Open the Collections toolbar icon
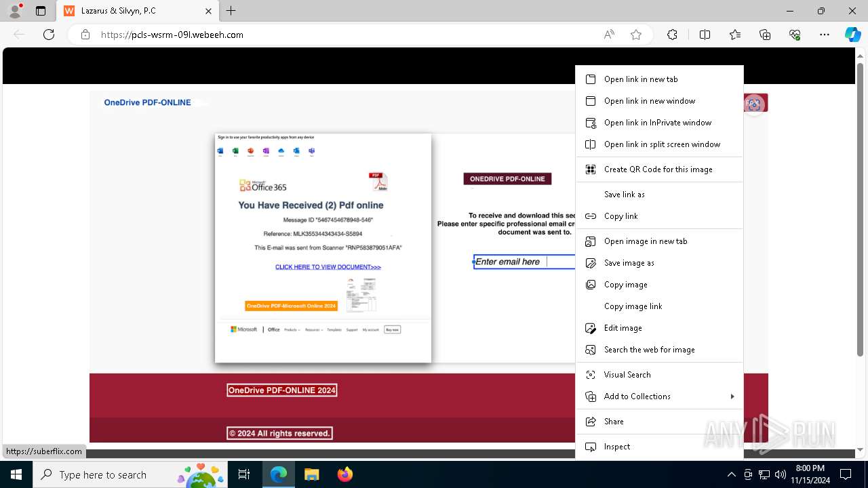The height and width of the screenshot is (488, 868). click(765, 35)
